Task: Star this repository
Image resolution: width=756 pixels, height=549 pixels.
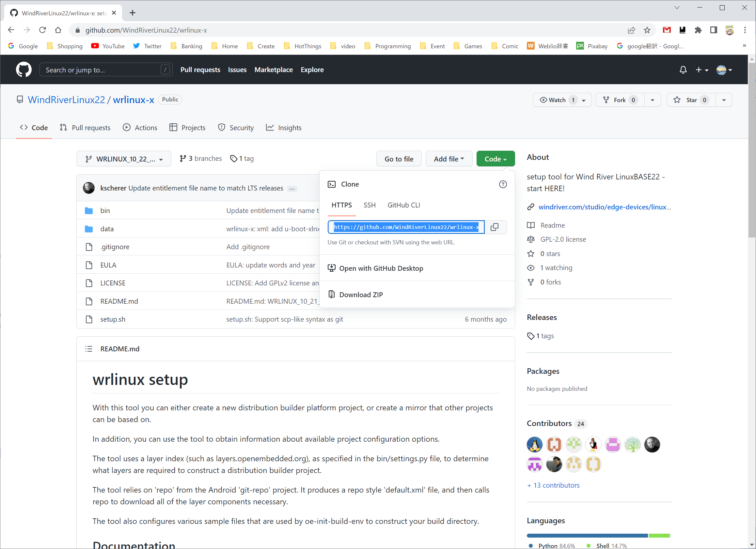Action: [x=691, y=100]
